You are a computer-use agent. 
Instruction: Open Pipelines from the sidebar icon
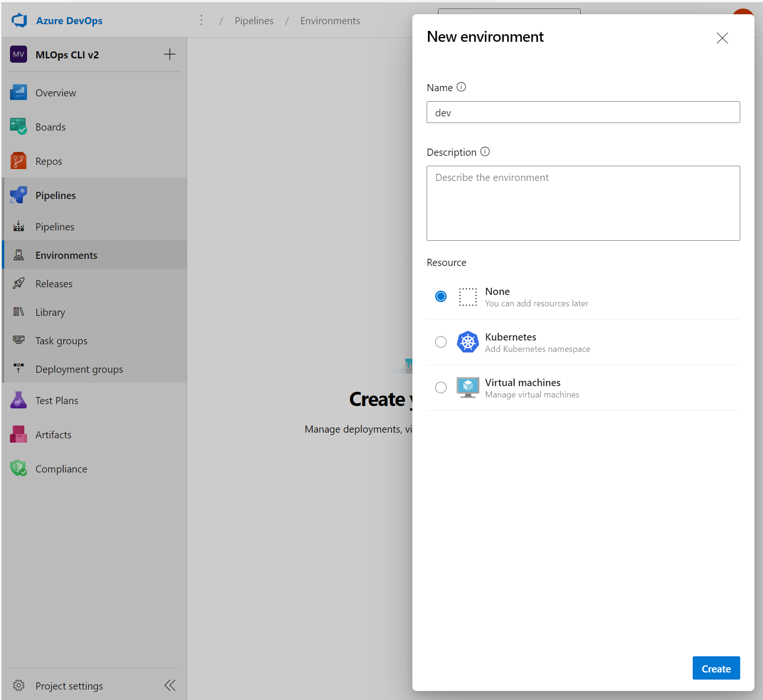pyautogui.click(x=18, y=195)
